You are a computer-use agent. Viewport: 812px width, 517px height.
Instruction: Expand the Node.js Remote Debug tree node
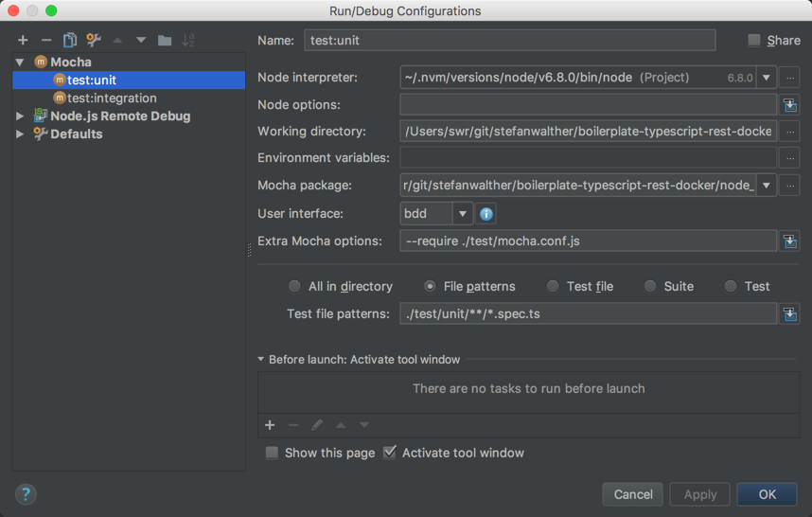[21, 116]
